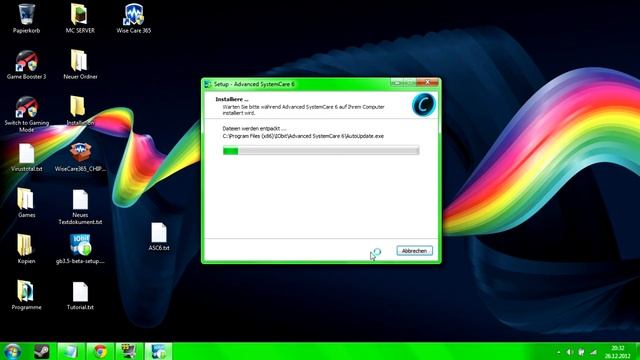This screenshot has height=360, width=640.
Task: Open the Games folder
Action: tap(26, 203)
